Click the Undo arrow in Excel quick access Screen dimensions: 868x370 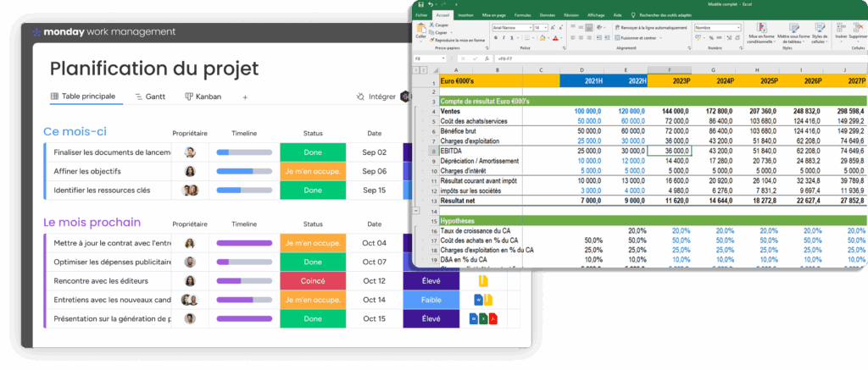[x=431, y=4]
